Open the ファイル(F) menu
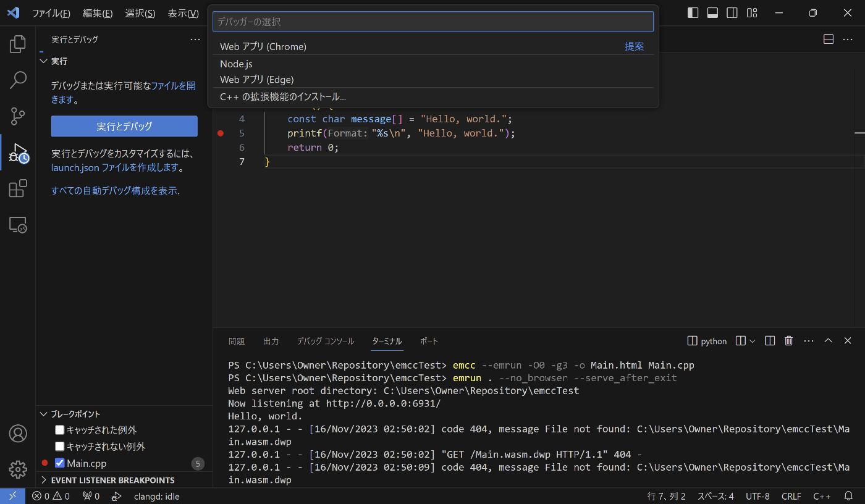This screenshot has width=865, height=504. pyautogui.click(x=51, y=13)
